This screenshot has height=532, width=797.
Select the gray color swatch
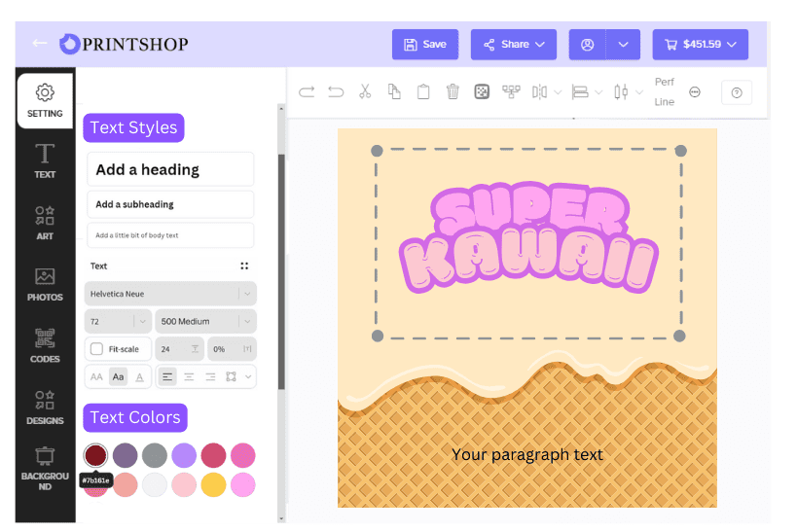(x=155, y=455)
